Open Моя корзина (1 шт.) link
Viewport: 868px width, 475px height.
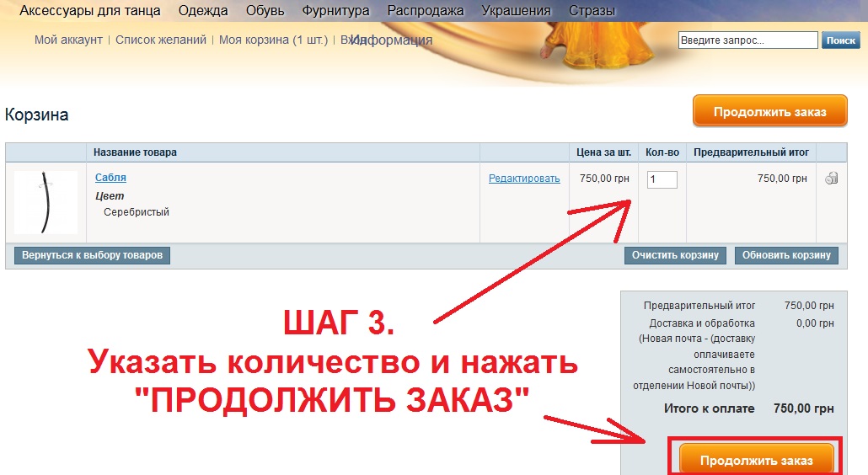[x=273, y=40]
